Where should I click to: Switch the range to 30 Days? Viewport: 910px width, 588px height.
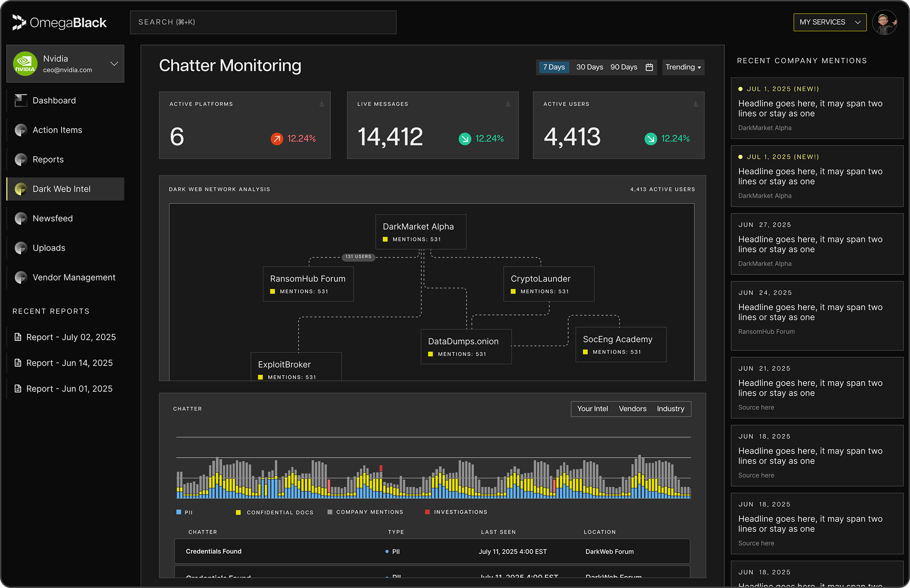[x=589, y=67]
